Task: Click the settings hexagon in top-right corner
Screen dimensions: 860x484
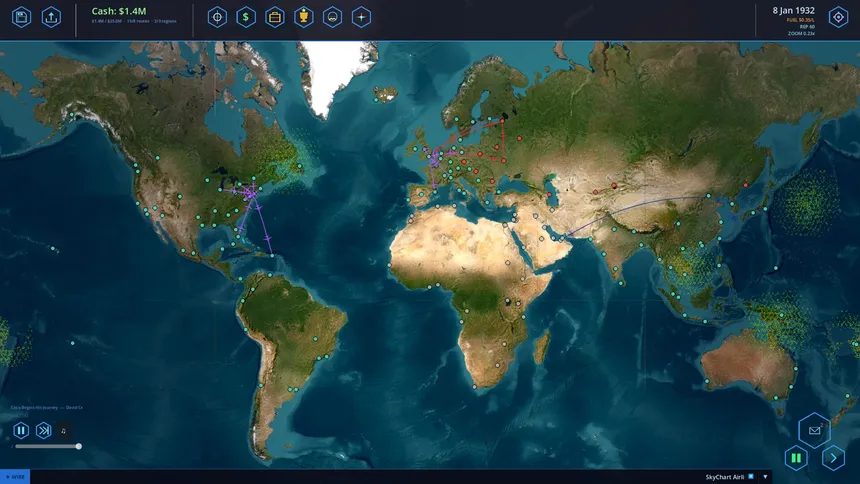Action: tap(838, 17)
